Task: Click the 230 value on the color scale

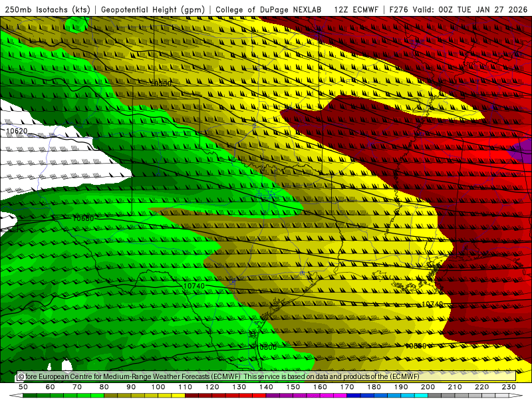Action: click(x=509, y=387)
